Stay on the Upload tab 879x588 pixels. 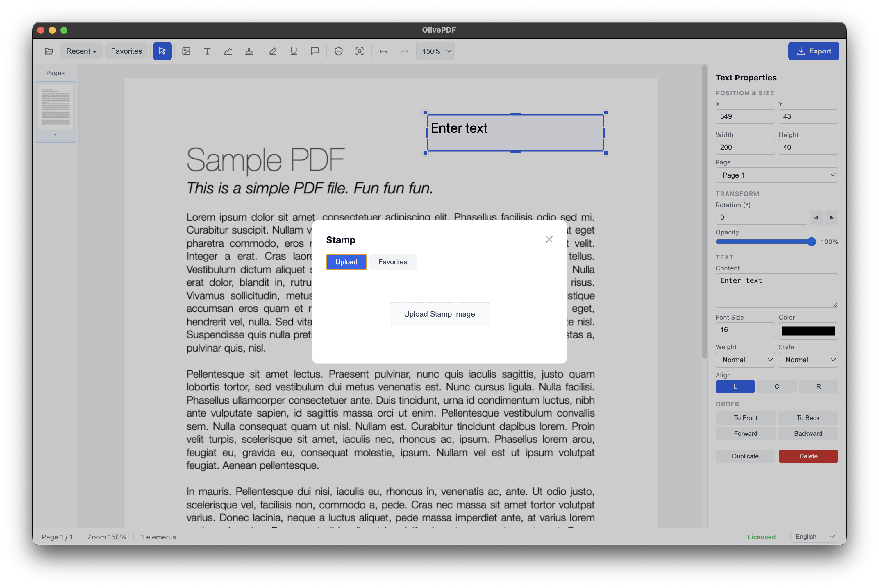[346, 262]
